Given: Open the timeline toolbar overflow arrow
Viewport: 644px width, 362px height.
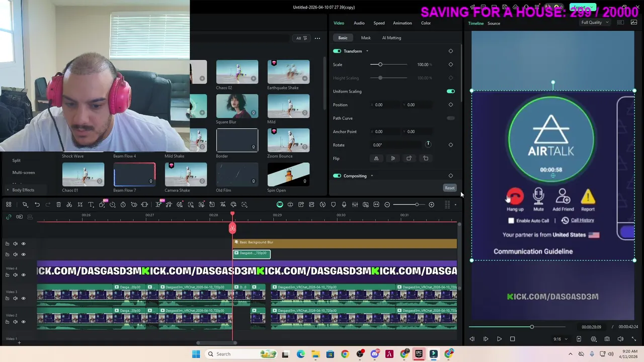Looking at the screenshot, I should tap(455, 205).
